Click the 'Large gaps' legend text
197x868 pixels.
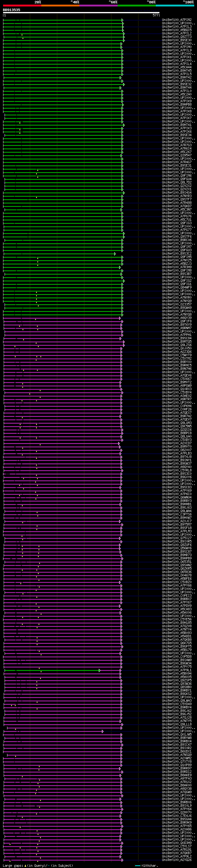tap(13, 865)
